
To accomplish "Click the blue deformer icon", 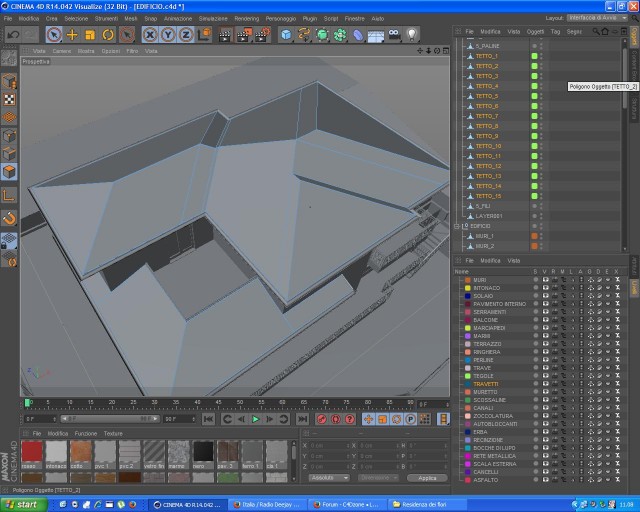I will coord(358,35).
